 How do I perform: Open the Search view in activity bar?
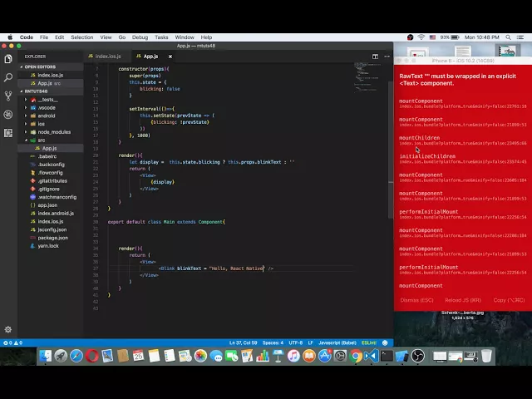coord(8,77)
